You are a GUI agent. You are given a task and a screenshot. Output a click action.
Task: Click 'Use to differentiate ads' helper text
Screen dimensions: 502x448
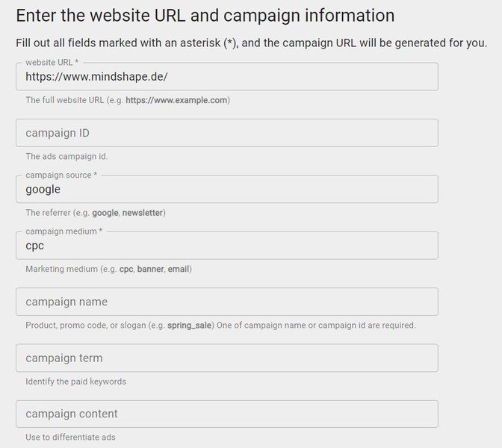[70, 438]
